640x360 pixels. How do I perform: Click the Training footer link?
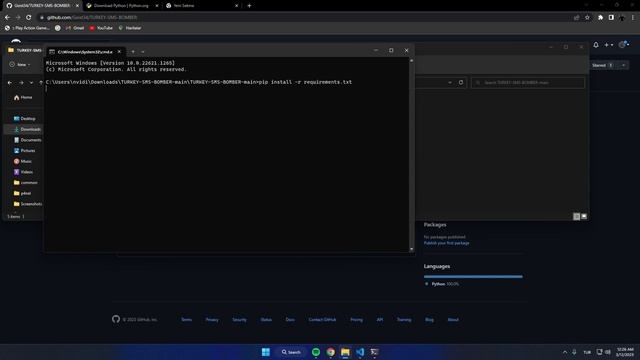tap(404, 320)
